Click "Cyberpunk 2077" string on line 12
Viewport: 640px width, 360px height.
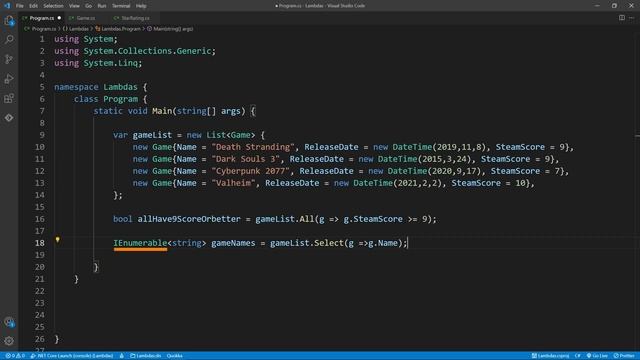point(251,171)
